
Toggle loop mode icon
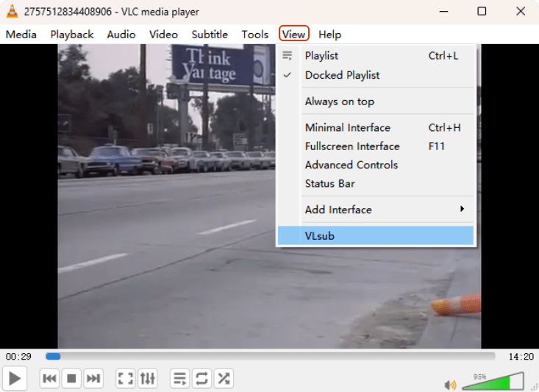[x=201, y=379]
